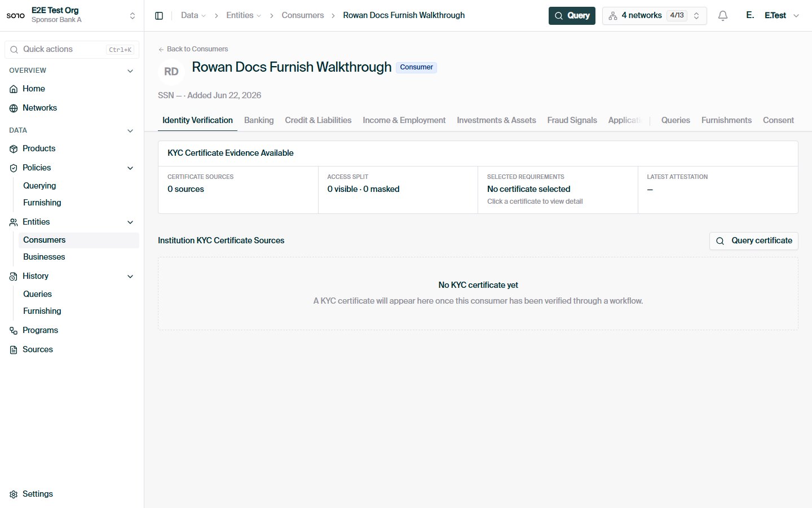Viewport: 812px width, 508px height.
Task: Open Furnishing under History
Action: (79, 312)
